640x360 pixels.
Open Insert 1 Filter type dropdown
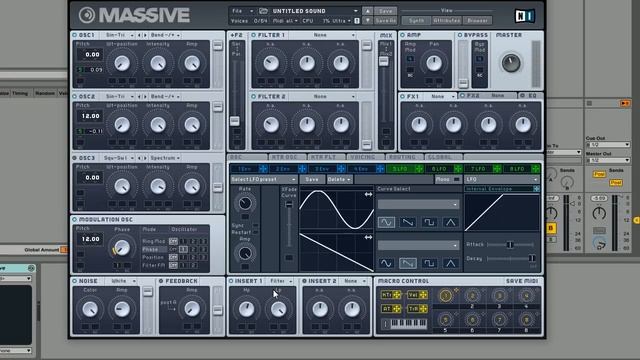click(280, 281)
